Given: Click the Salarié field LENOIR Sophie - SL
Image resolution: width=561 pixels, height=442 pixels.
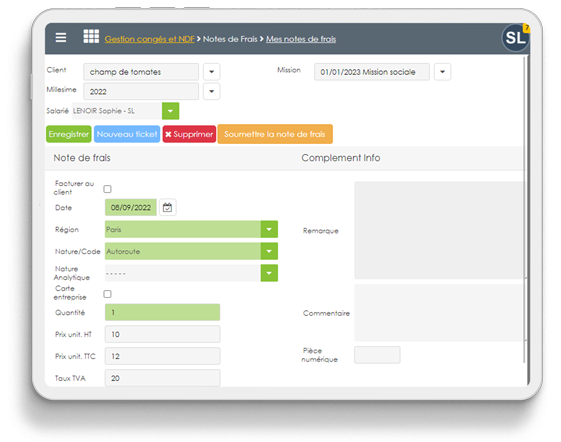Looking at the screenshot, I should tap(117, 111).
